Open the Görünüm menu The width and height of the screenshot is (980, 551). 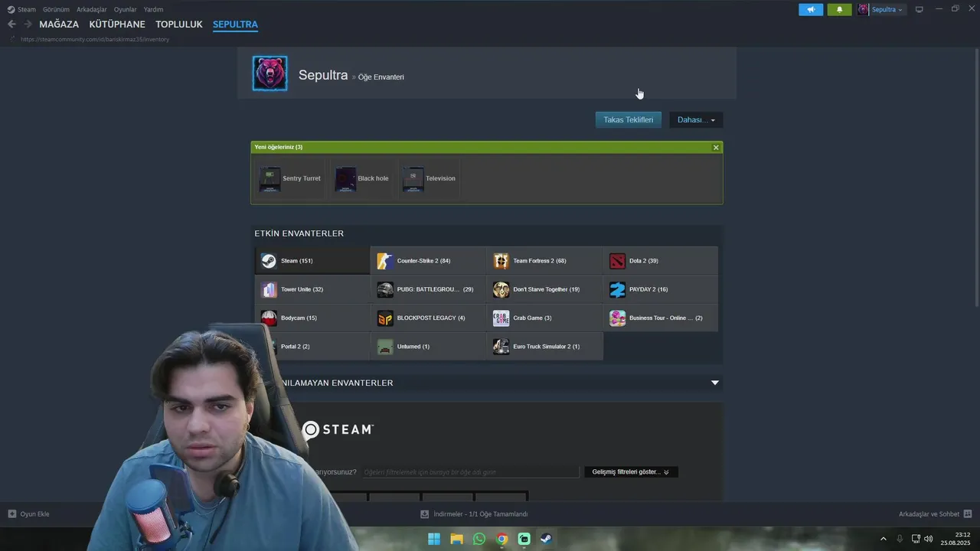tap(56, 9)
